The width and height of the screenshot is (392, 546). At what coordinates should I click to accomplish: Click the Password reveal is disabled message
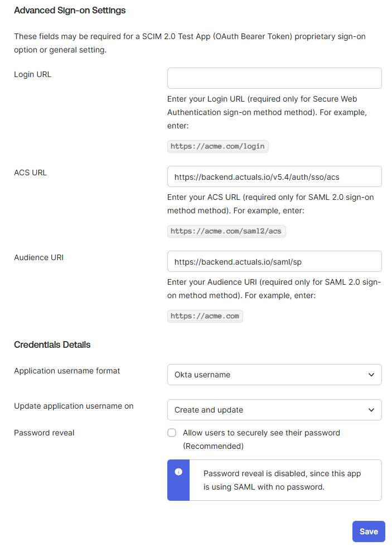pos(282,480)
